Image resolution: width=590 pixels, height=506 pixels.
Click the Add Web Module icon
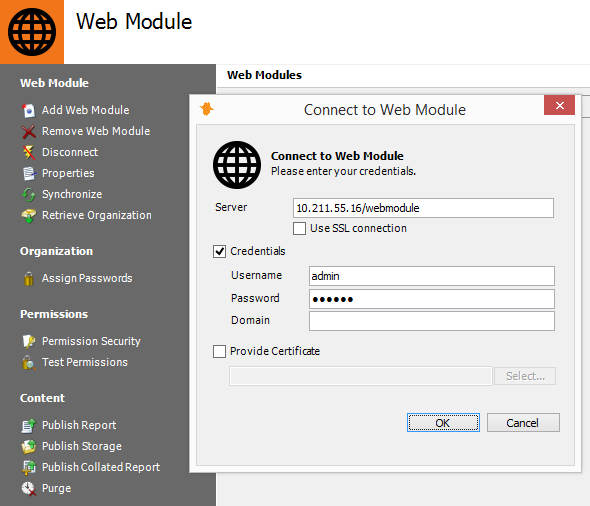point(29,111)
